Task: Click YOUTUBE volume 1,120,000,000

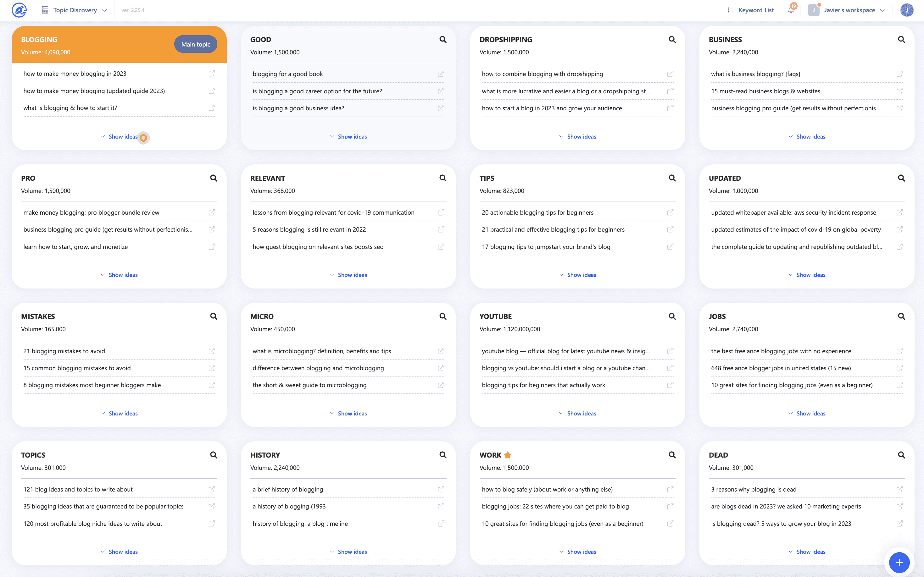Action: (x=510, y=329)
